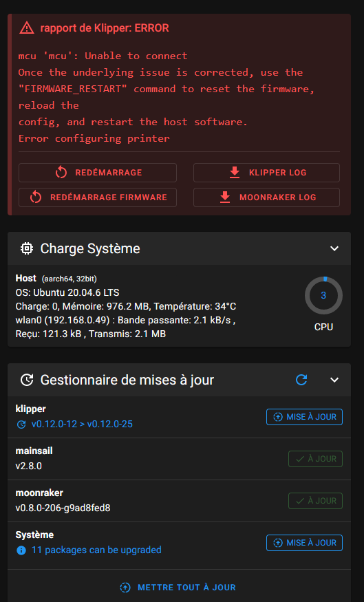Click the blue info icon beside 11 packages
The height and width of the screenshot is (602, 364).
21,550
